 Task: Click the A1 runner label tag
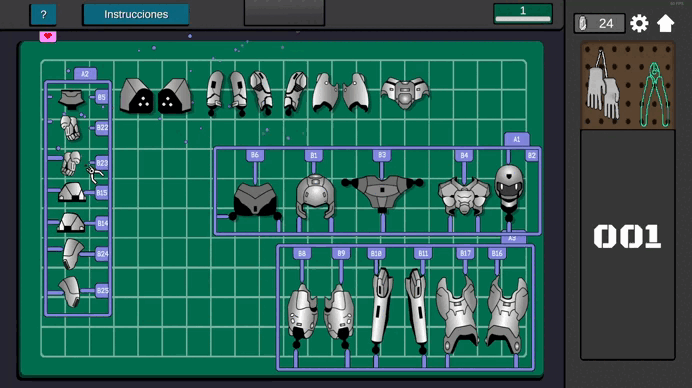[x=517, y=139]
